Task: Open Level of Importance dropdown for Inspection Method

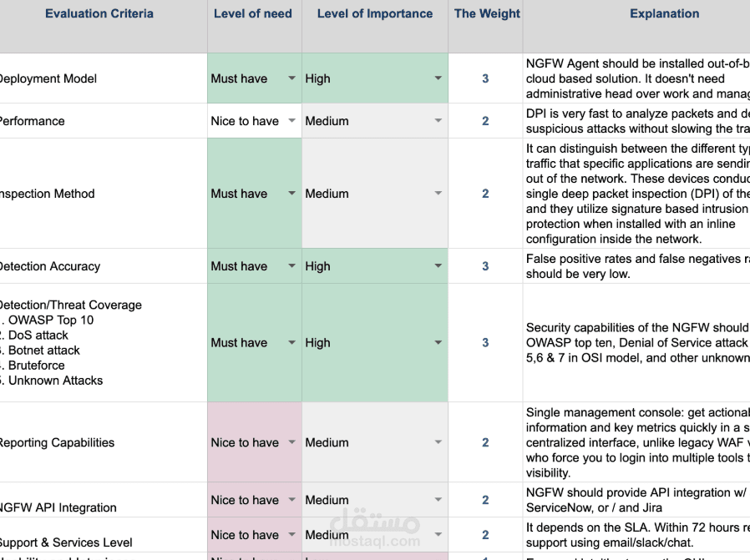Action: point(438,194)
